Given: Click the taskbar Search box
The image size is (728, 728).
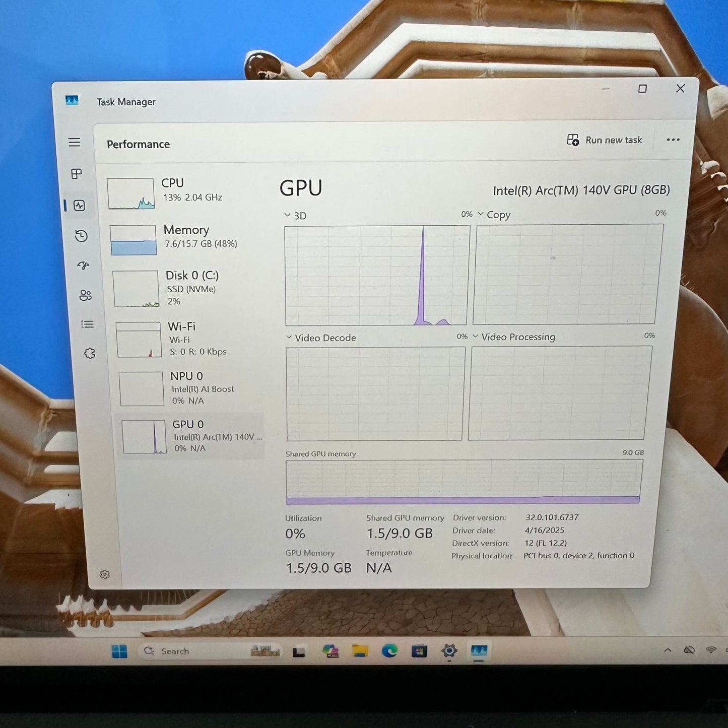Looking at the screenshot, I should pos(210,651).
